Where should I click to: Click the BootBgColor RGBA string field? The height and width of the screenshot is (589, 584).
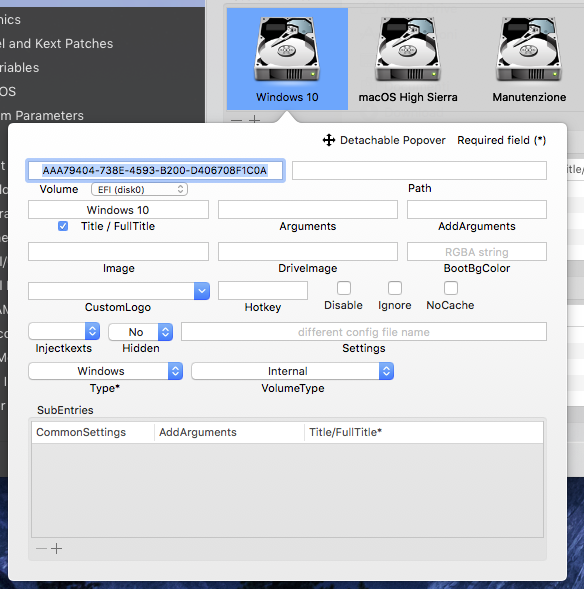[477, 252]
